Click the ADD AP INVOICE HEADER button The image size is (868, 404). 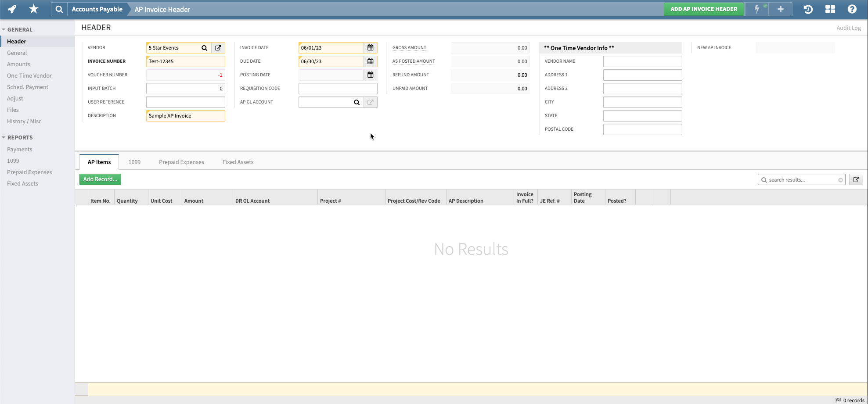pos(704,9)
